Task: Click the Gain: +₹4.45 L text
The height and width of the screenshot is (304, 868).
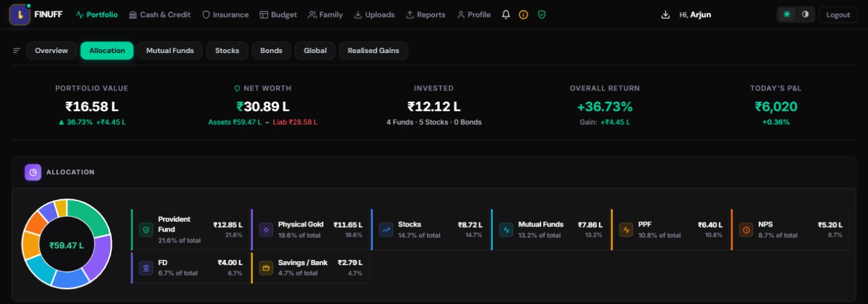Action: point(604,122)
